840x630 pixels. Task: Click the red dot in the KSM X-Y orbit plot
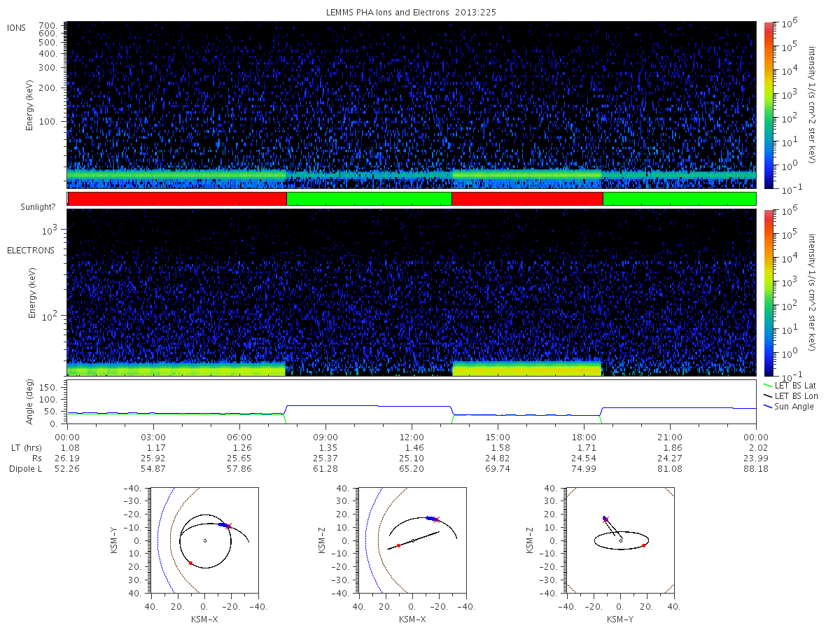point(190,563)
